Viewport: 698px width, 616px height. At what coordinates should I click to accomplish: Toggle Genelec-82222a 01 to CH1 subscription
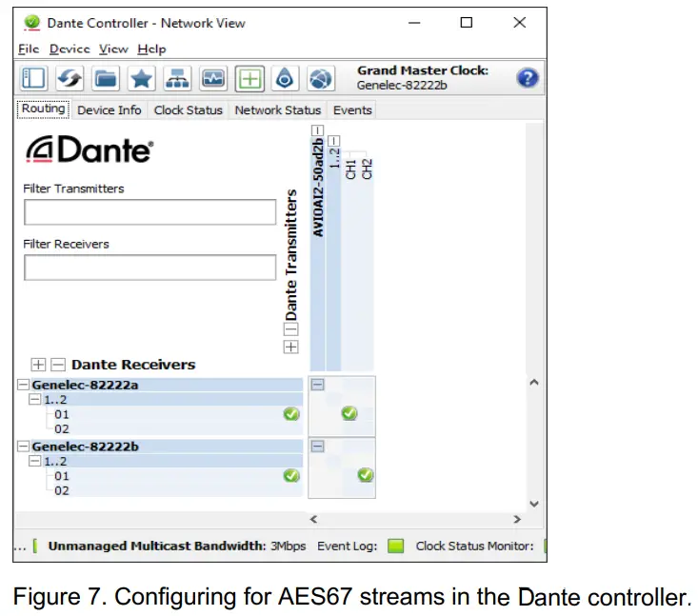pyautogui.click(x=349, y=413)
